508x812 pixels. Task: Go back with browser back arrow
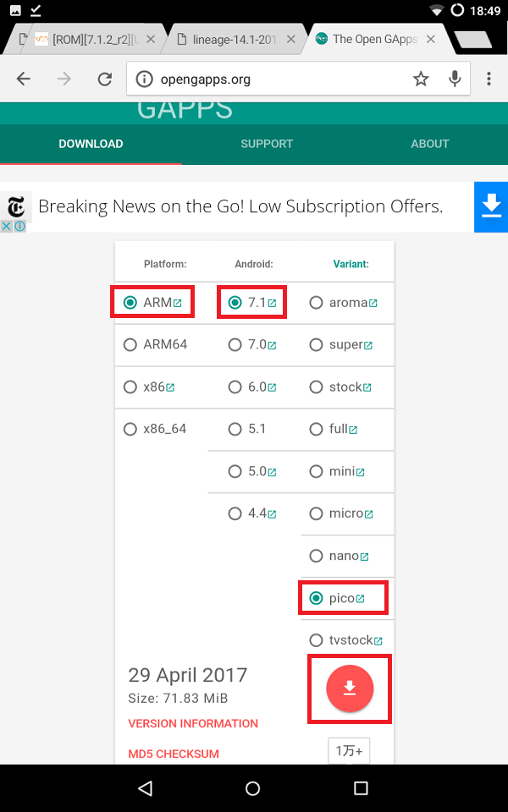coord(24,80)
